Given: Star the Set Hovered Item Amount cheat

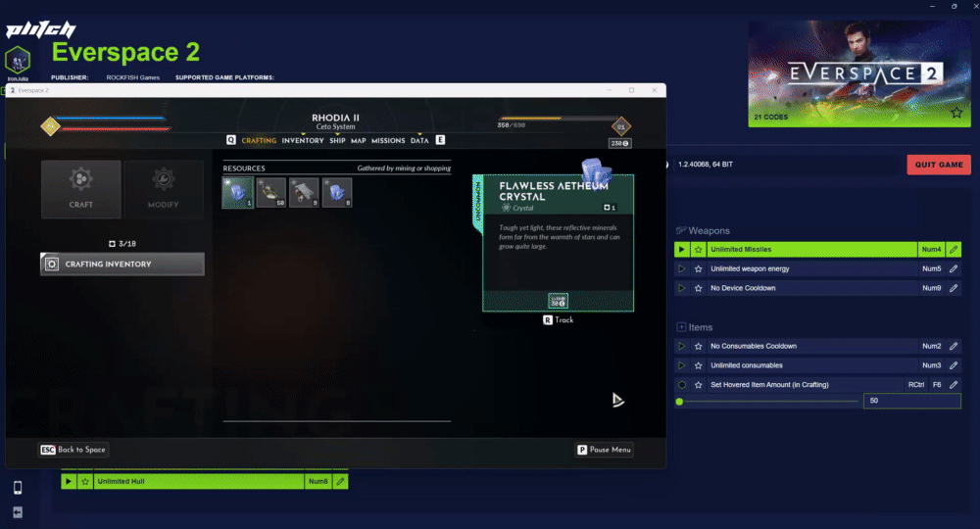Looking at the screenshot, I should point(698,385).
